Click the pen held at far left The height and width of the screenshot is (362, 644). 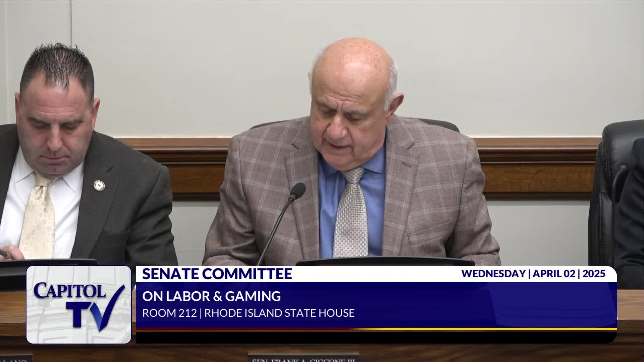4,252
